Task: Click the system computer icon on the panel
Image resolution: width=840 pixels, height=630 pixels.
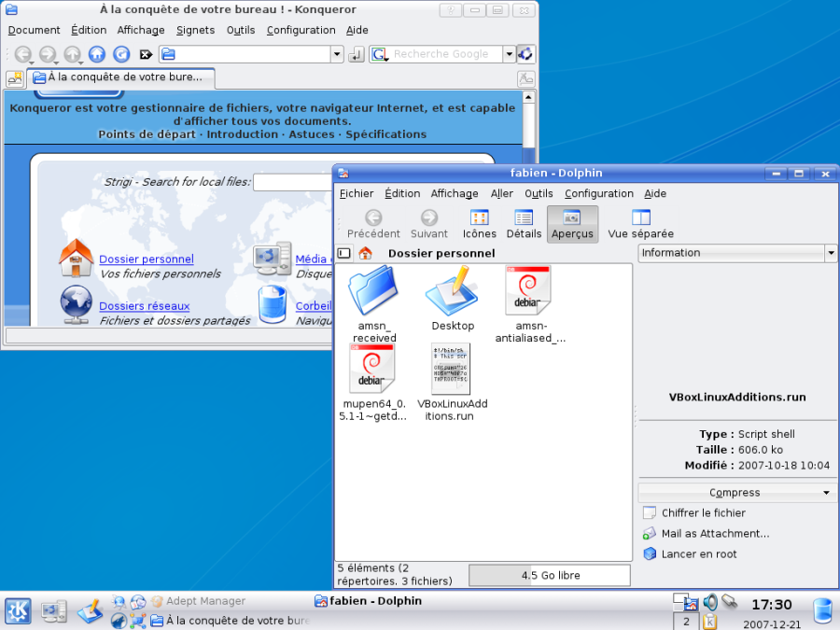Action: 54,611
